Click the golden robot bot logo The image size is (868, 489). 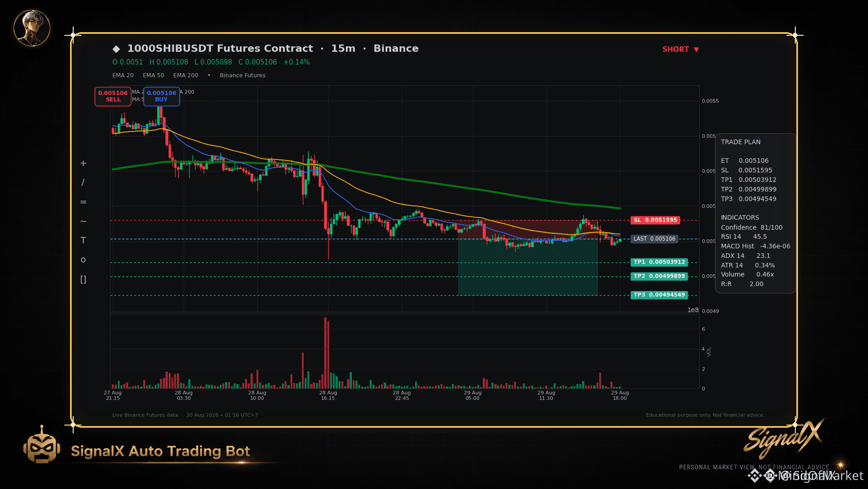click(x=42, y=445)
